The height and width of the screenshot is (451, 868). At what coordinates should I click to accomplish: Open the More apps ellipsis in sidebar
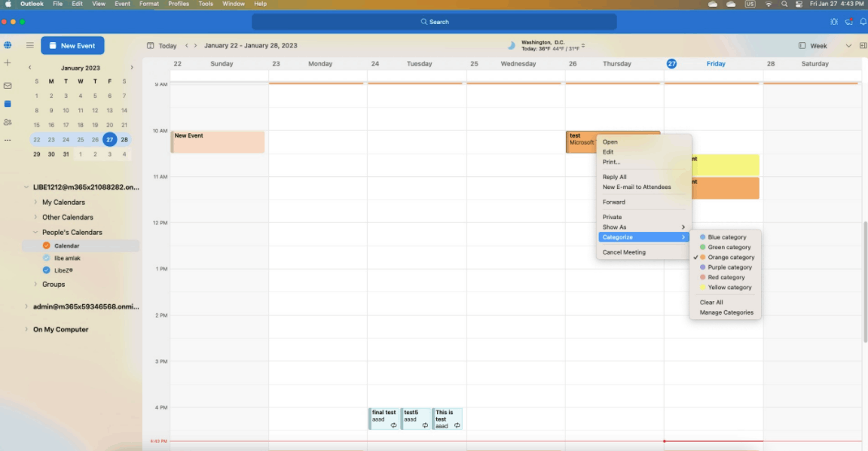pyautogui.click(x=8, y=141)
